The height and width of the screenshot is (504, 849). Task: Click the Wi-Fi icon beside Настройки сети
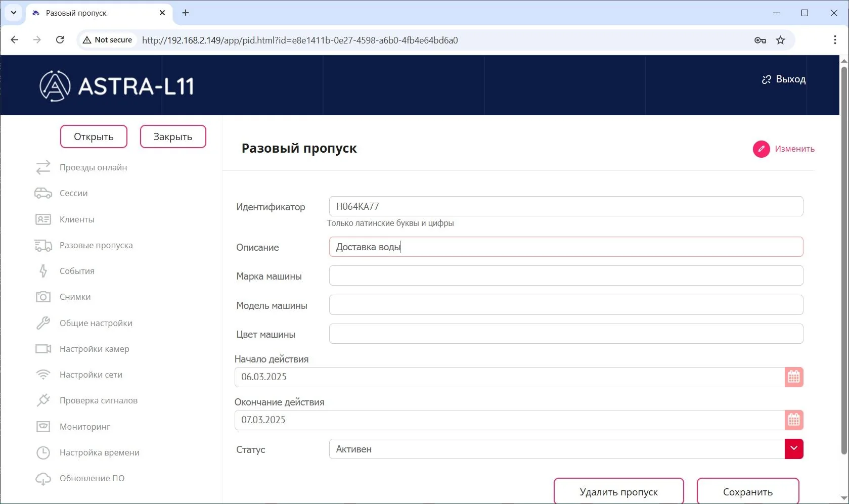[43, 375]
